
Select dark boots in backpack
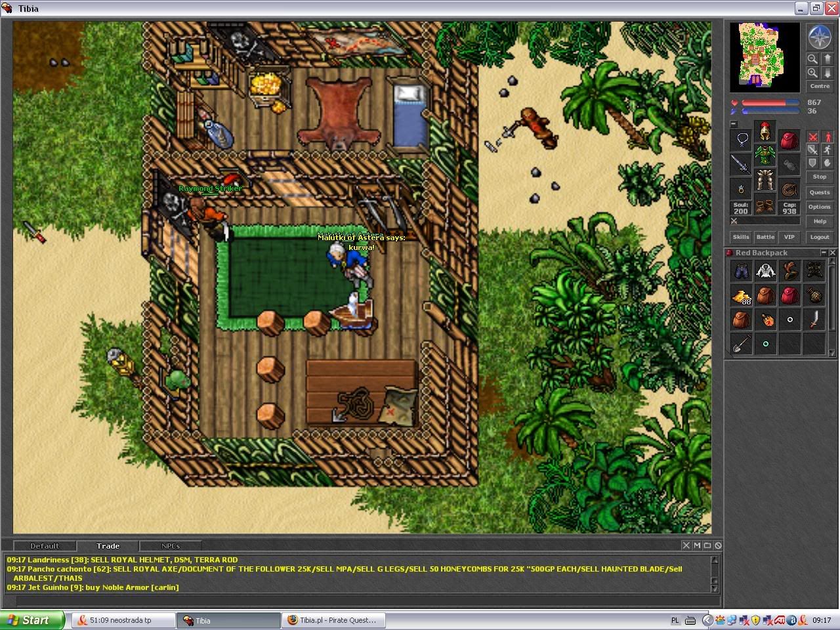pos(814,270)
